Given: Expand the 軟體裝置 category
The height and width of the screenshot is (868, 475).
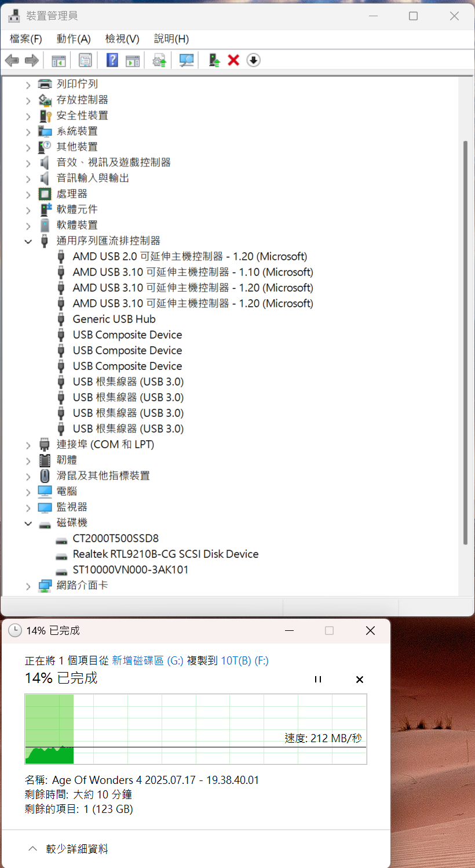Looking at the screenshot, I should point(28,226).
